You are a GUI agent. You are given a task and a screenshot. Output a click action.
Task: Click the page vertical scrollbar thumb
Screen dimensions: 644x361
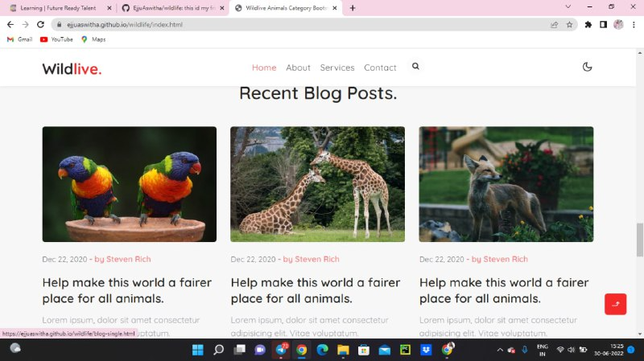pyautogui.click(x=640, y=240)
